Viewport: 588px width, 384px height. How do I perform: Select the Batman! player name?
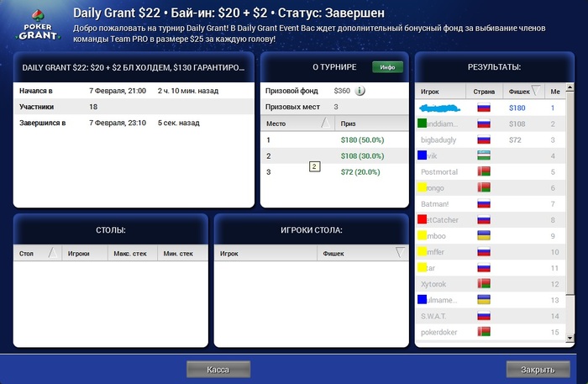[434, 204]
